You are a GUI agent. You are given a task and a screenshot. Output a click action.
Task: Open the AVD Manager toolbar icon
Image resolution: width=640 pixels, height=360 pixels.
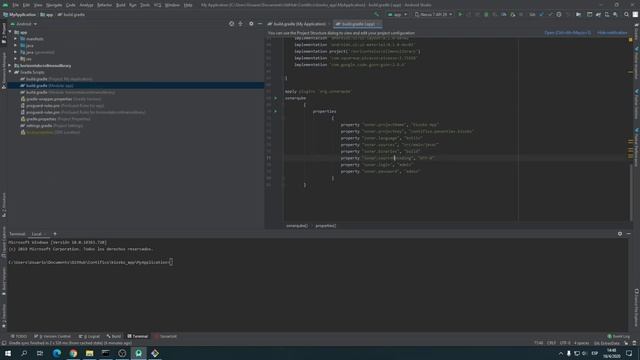click(607, 14)
